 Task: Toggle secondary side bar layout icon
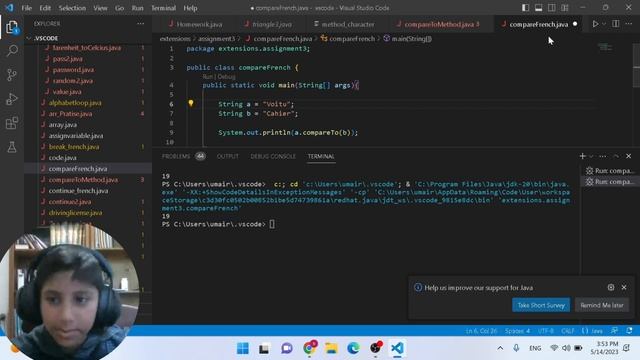pos(551,8)
